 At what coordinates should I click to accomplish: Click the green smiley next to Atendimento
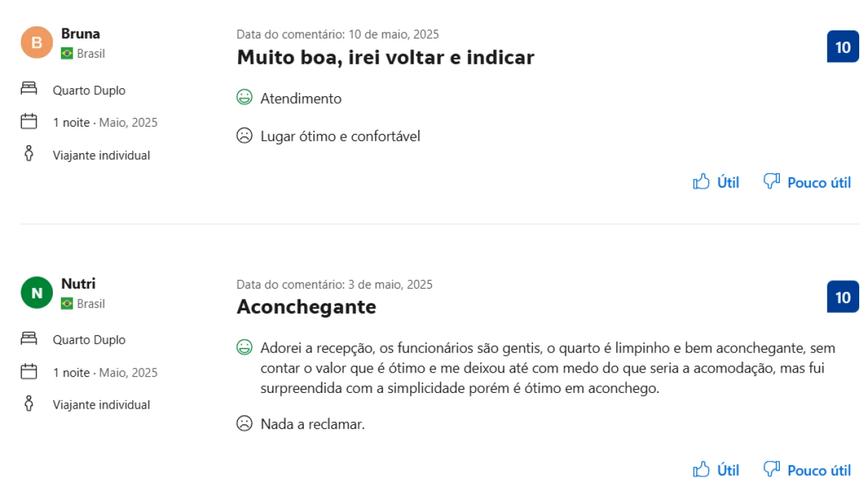244,98
